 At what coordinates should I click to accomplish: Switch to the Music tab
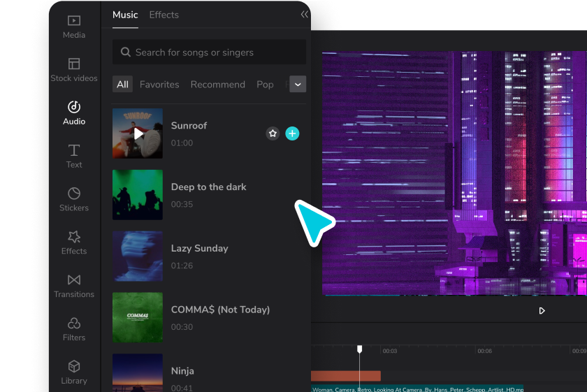[x=125, y=15]
